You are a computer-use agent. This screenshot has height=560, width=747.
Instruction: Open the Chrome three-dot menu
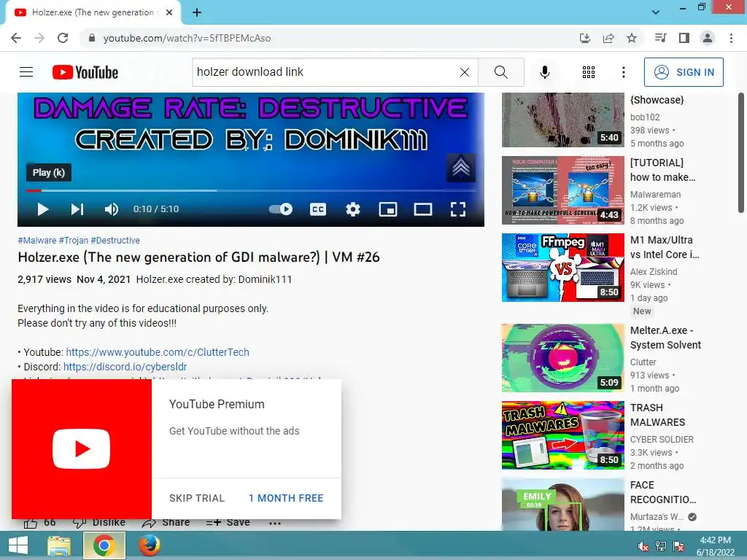click(x=731, y=38)
